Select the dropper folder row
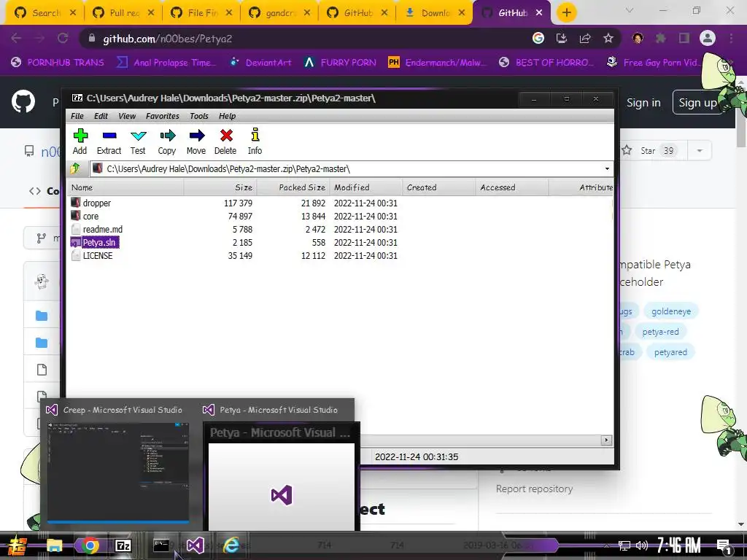 click(97, 203)
